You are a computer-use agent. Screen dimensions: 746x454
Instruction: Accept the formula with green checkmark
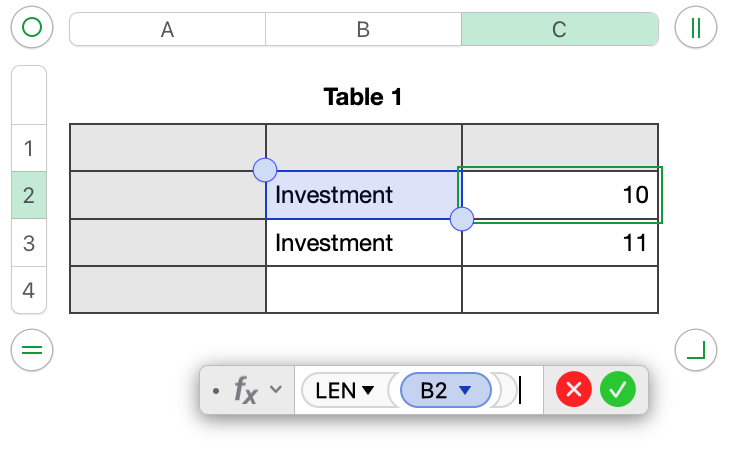tap(618, 390)
